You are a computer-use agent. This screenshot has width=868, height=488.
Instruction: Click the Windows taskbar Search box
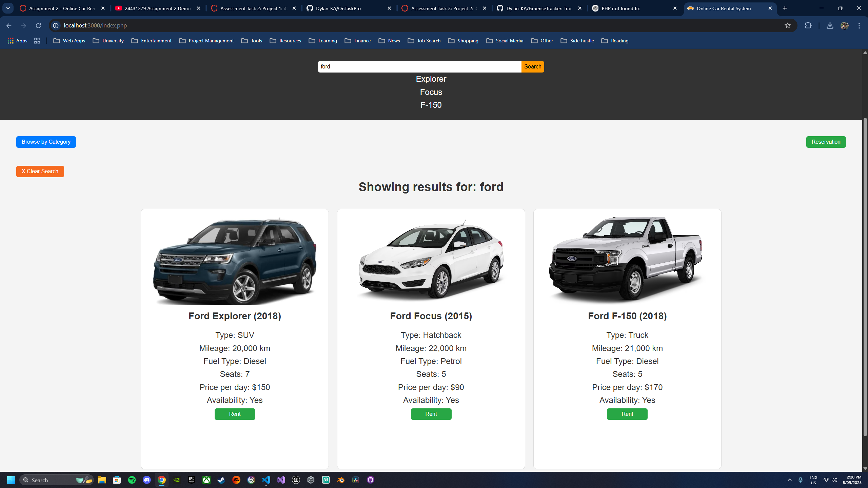[x=57, y=480]
